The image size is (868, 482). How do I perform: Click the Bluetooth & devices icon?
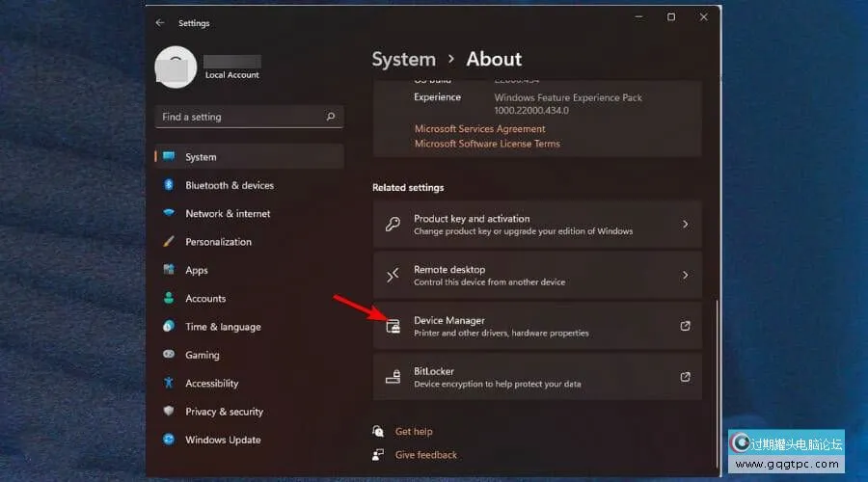click(x=169, y=185)
